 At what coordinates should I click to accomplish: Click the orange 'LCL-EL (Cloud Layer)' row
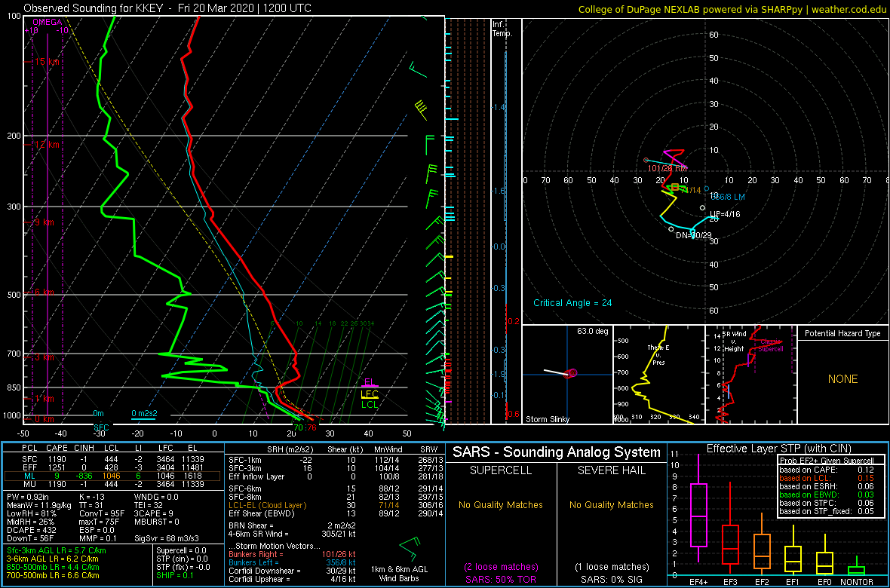pos(335,505)
